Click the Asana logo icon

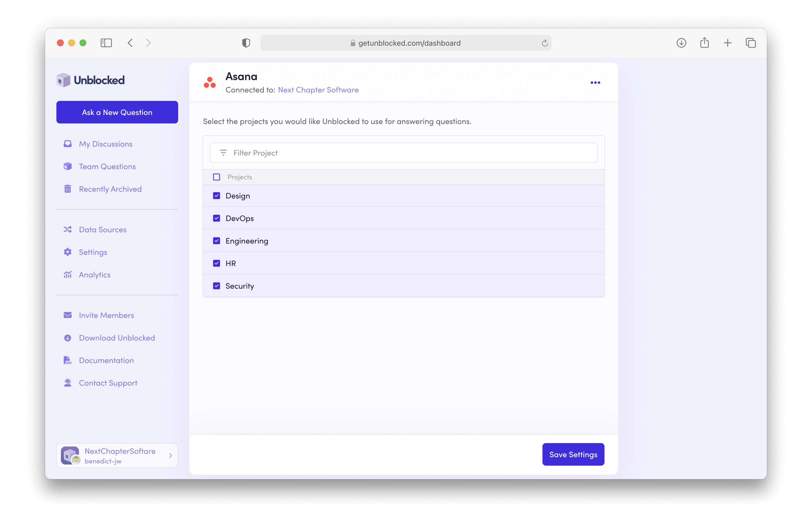[x=209, y=83]
